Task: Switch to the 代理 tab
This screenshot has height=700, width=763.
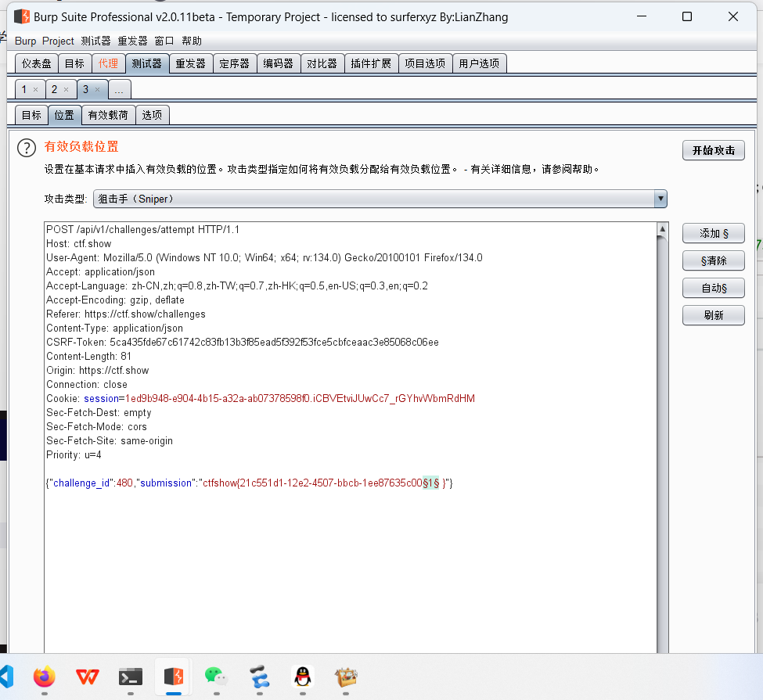Action: pyautogui.click(x=108, y=63)
